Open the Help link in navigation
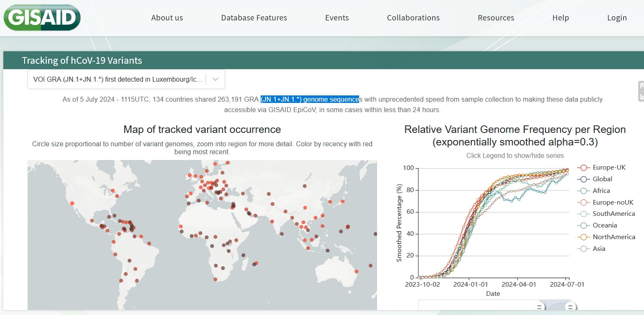Viewport: 644px width, 315px height. point(560,18)
